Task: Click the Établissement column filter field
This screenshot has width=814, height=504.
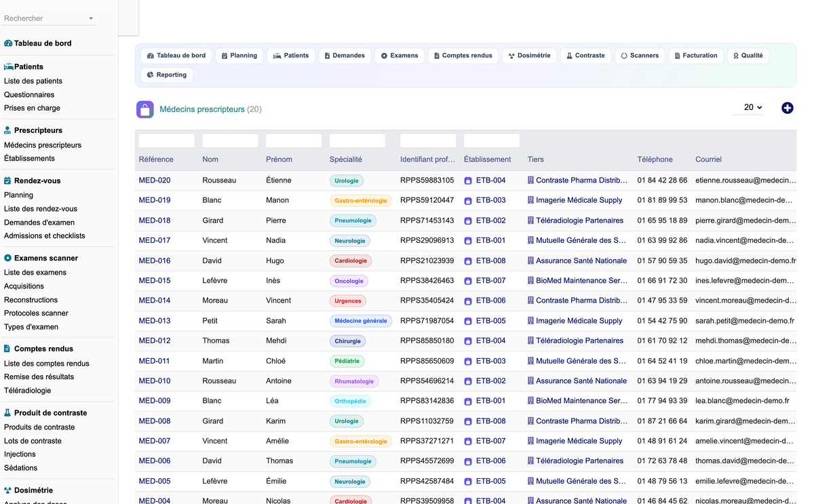Action: [x=492, y=140]
